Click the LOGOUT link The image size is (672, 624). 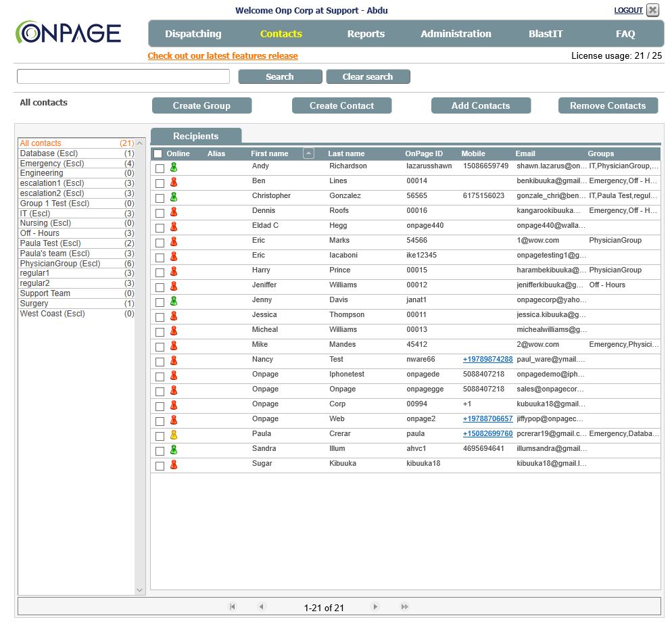[x=628, y=10]
